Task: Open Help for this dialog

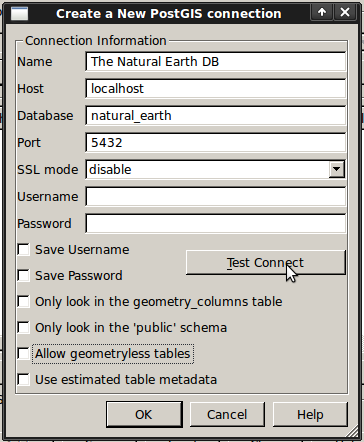Action: pyautogui.click(x=310, y=414)
